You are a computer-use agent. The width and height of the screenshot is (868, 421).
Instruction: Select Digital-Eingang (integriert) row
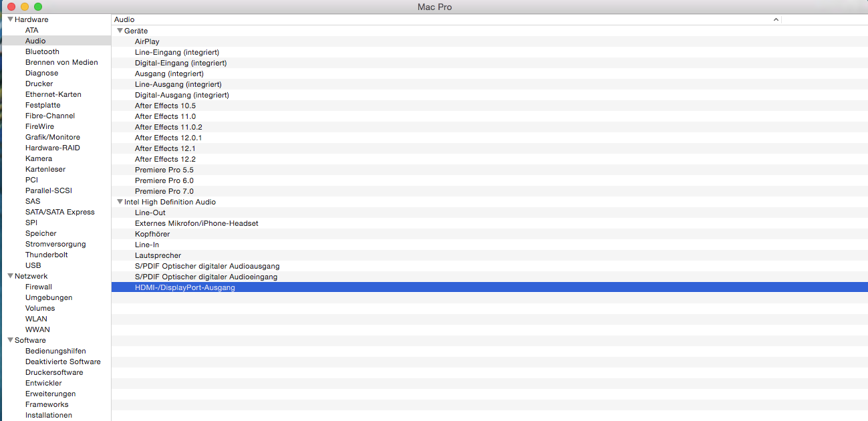(489, 63)
